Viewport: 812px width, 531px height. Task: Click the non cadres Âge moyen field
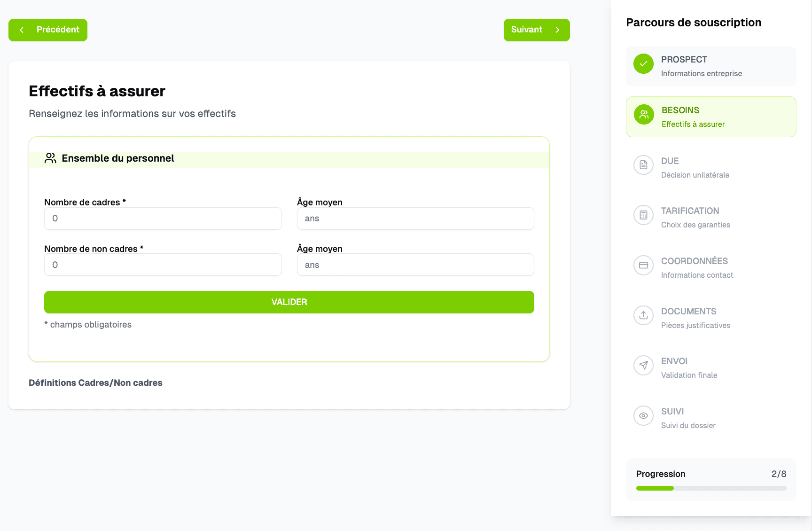click(x=415, y=265)
